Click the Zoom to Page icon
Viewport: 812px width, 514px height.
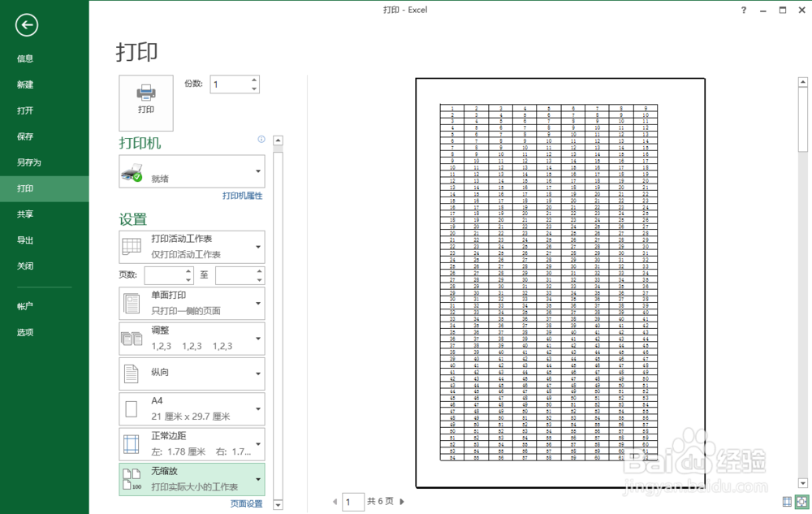(x=801, y=502)
